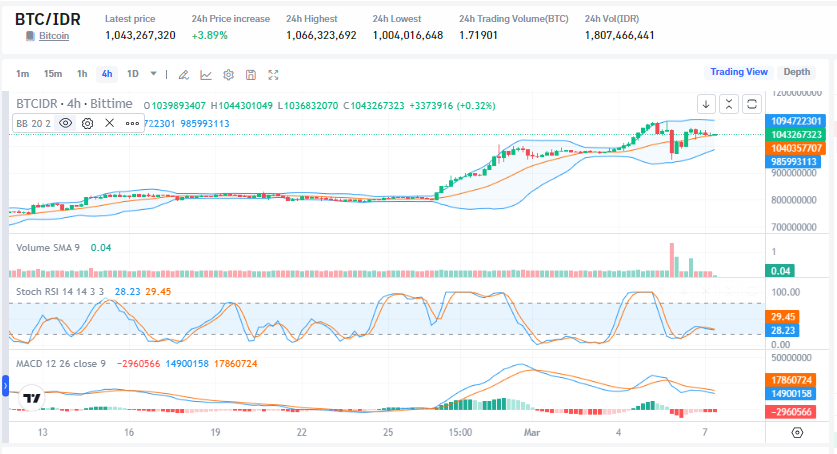Viewport: 837px width, 454px height.
Task: Expand the more-intervals dropdown arrow
Action: pos(153,74)
